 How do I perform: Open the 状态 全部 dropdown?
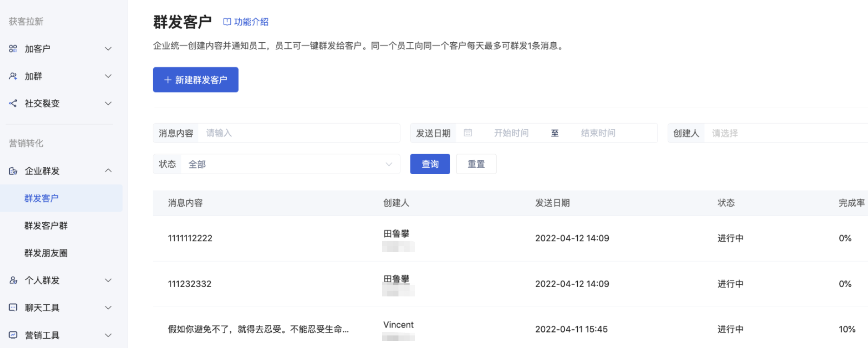(x=290, y=164)
